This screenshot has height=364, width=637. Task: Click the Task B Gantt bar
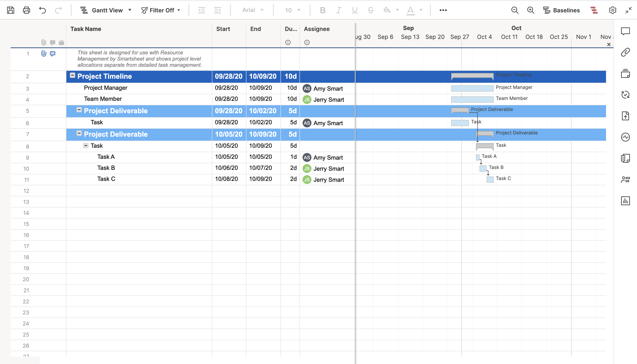point(483,169)
